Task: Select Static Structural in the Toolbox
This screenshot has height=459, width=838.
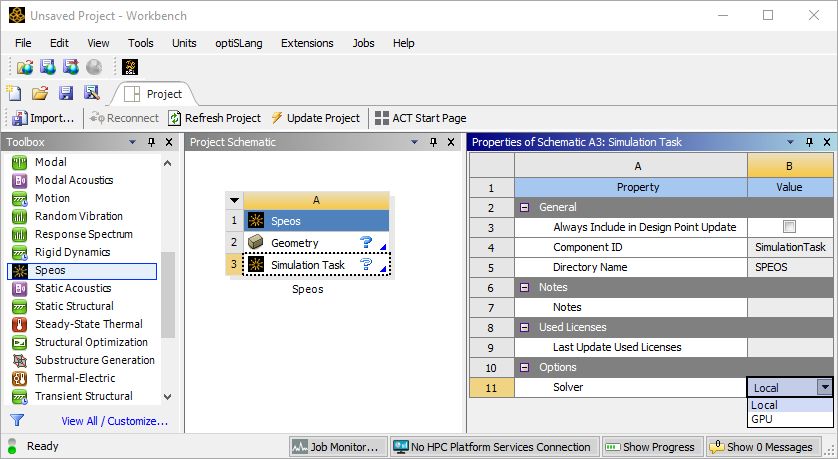Action: [74, 306]
